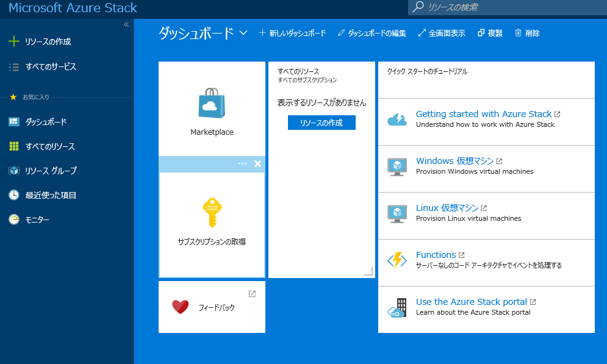
Task: Click the Windows 仮想マシン monitor icon
Action: (x=397, y=166)
